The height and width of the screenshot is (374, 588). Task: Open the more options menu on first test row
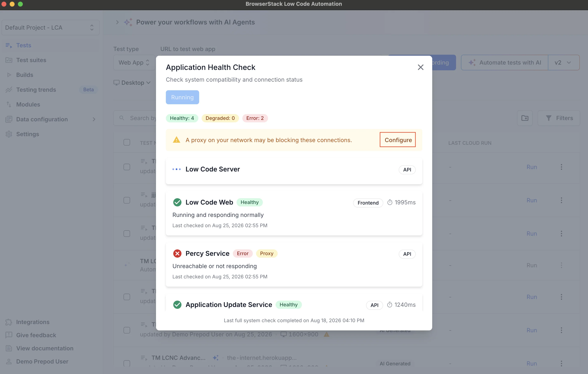pos(561,167)
